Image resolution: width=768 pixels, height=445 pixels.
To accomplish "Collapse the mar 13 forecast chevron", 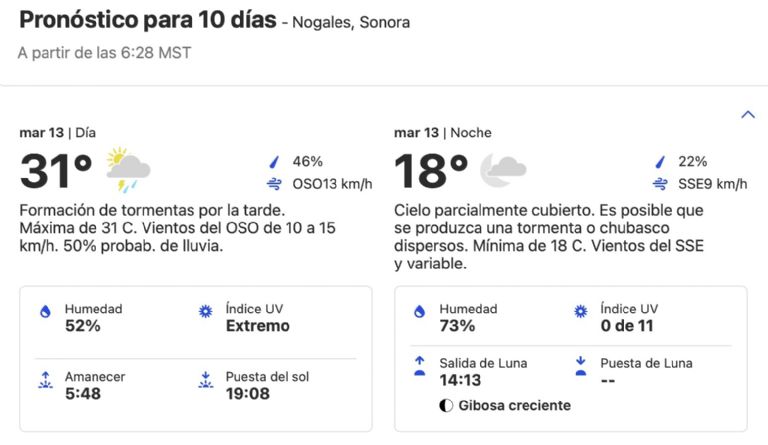I will 747,115.
